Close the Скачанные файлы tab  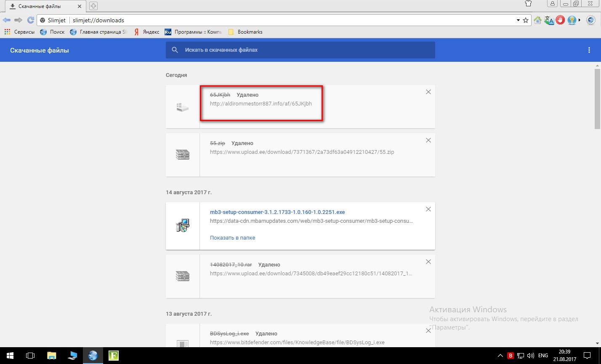[x=79, y=6]
